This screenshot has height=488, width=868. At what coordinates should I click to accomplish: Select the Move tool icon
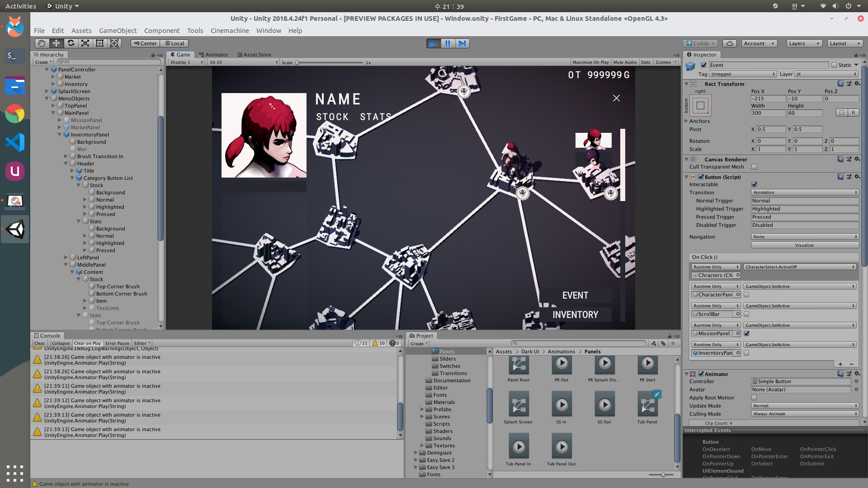coord(56,43)
